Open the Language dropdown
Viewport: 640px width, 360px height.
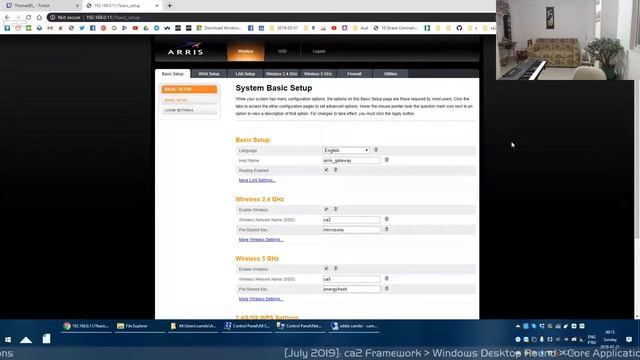point(346,150)
